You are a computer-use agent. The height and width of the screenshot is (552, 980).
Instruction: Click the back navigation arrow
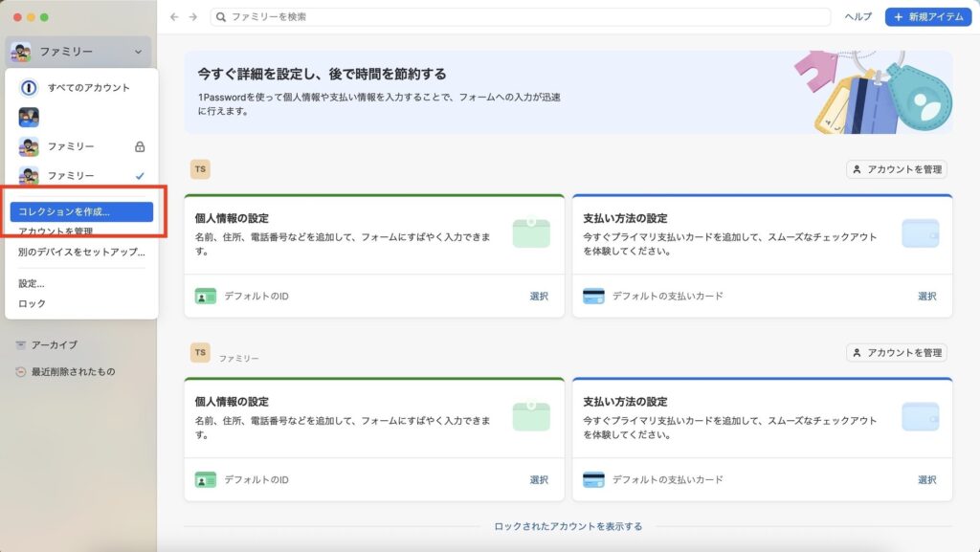point(174,17)
